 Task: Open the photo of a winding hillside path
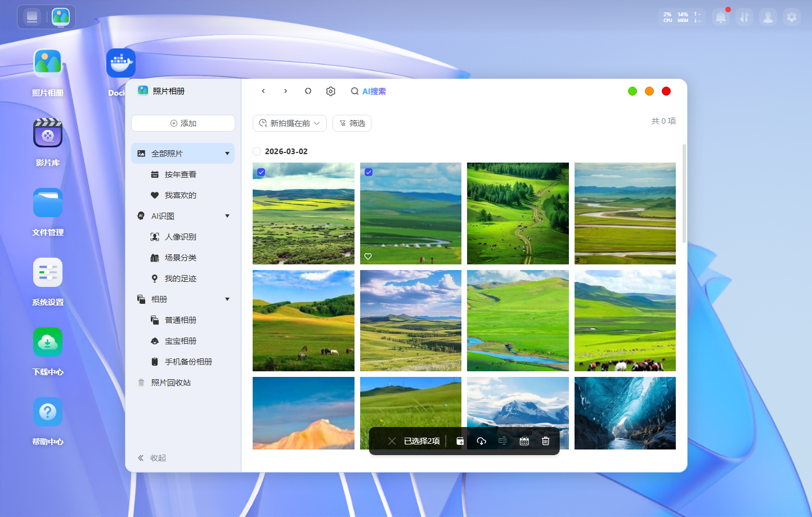[x=518, y=213]
